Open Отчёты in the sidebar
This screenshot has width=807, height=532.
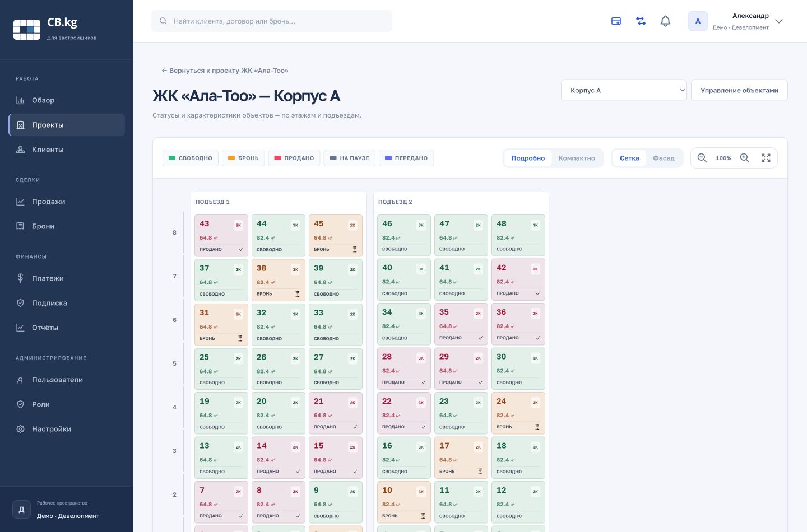tap(67, 328)
